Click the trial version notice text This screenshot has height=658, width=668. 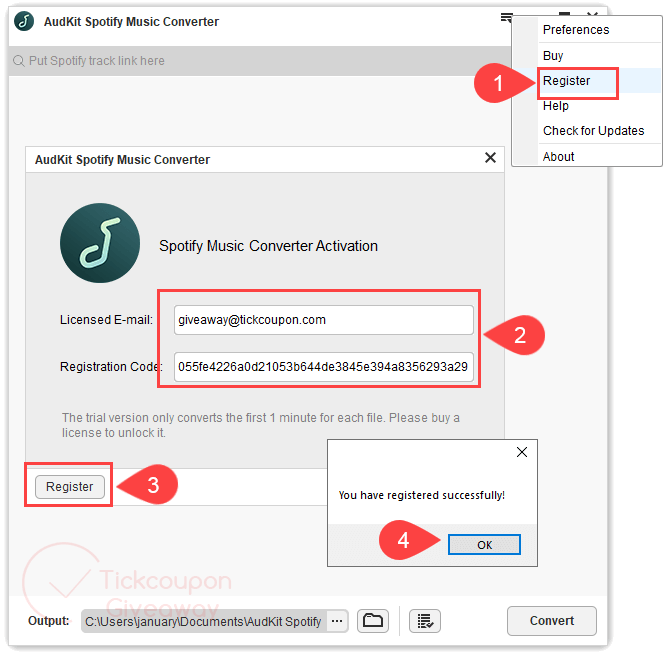coord(261,425)
